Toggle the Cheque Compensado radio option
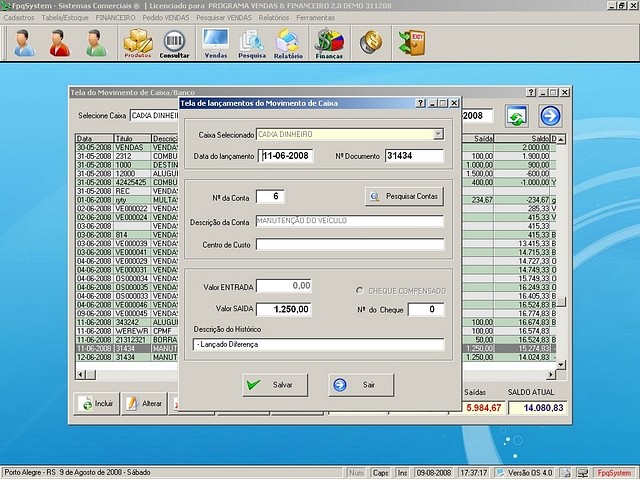Viewport: 640px width, 480px height. (x=360, y=291)
